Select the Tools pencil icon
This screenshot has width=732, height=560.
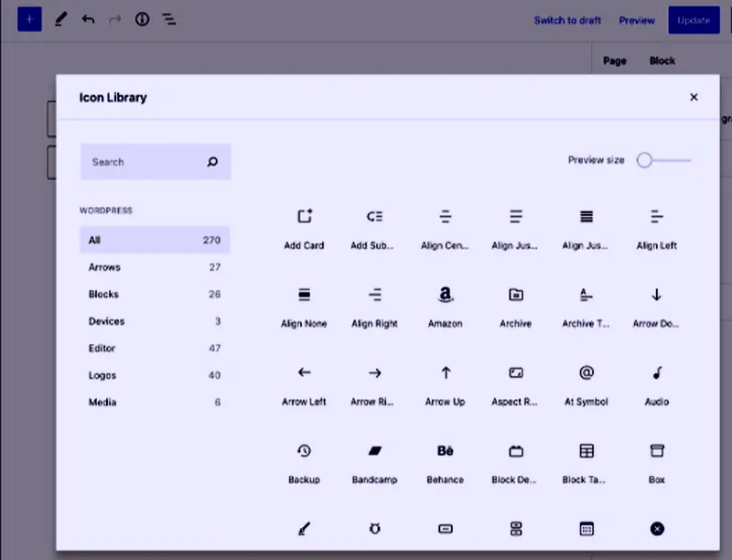60,19
